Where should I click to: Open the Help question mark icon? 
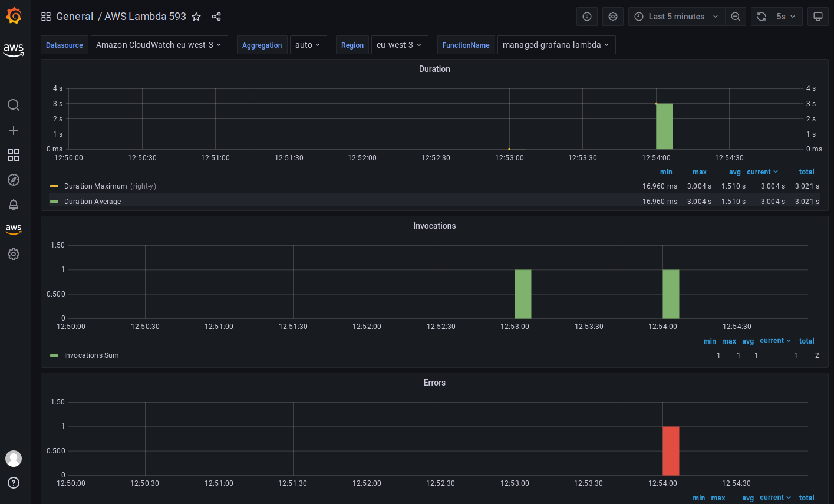(14, 483)
